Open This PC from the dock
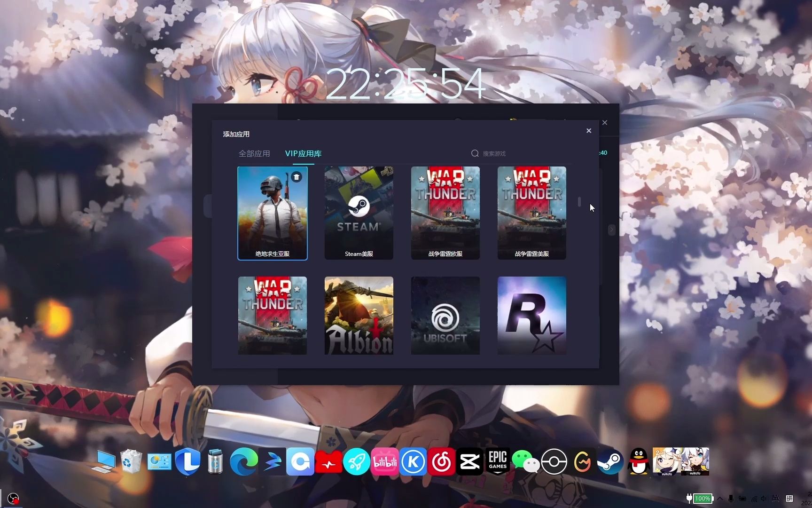The image size is (812, 508). [x=104, y=461]
